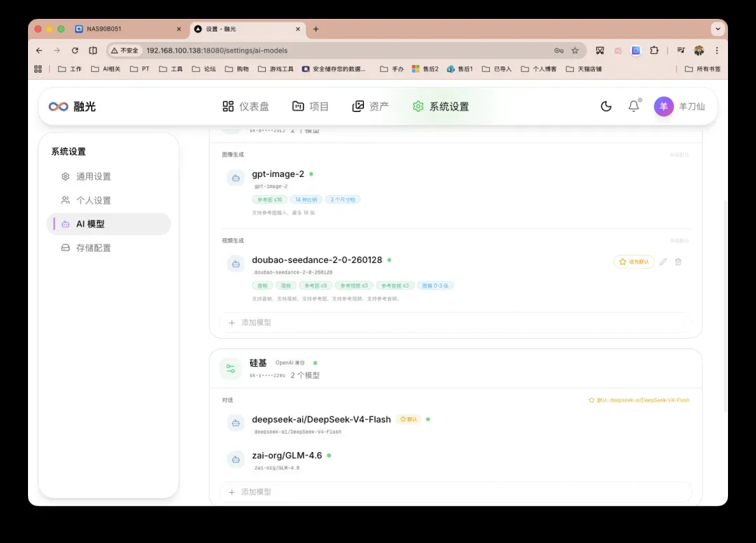Open the Chrome profile avatar
756x543 pixels.
[x=699, y=50]
